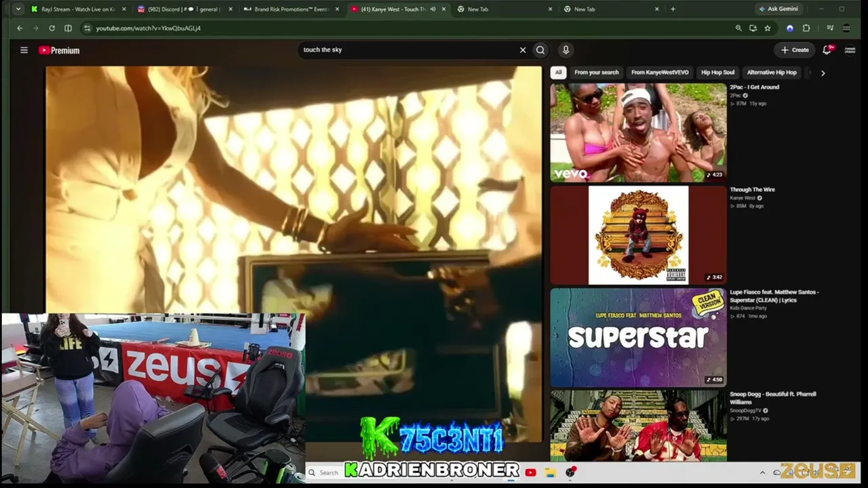Select the 'From your search' filter chip
The image size is (868, 488).
coord(597,73)
